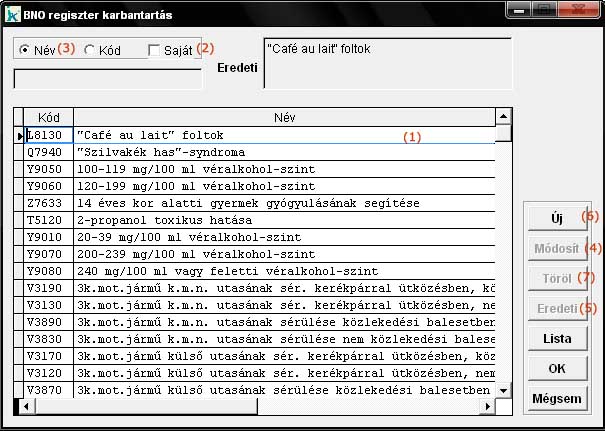This screenshot has width=605, height=431.
Task: Select row 2-propanol toxikus hatása
Action: click(284, 220)
